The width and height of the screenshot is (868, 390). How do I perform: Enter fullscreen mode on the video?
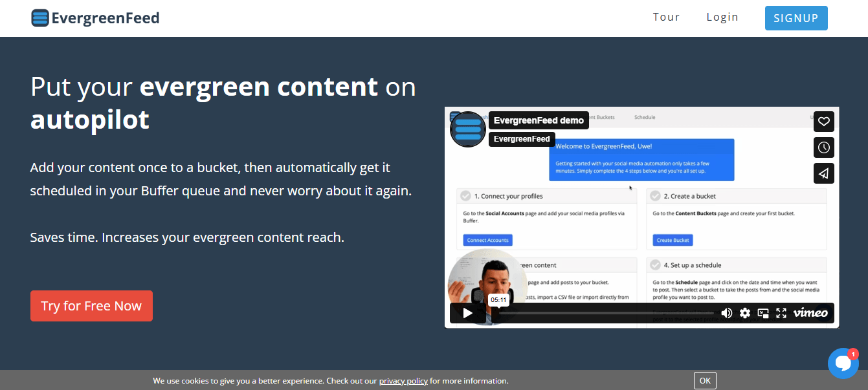[781, 313]
